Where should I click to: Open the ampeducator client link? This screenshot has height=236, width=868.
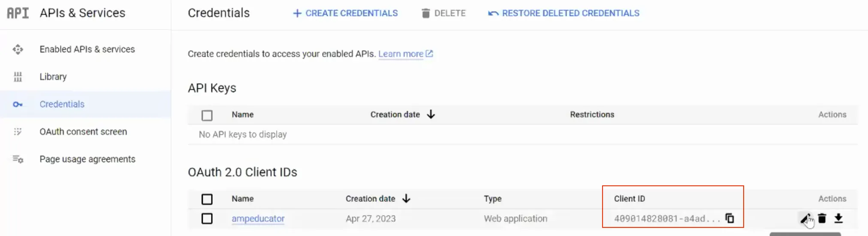click(258, 218)
